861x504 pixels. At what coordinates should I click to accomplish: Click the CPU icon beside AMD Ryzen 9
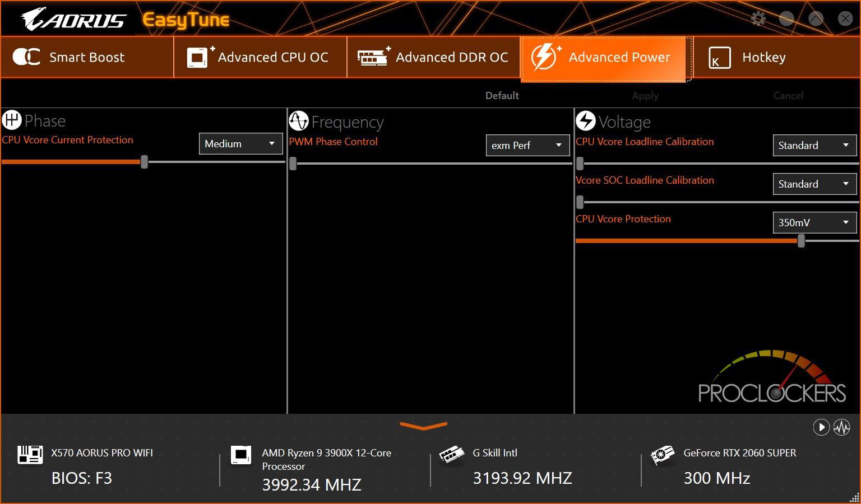[x=241, y=455]
